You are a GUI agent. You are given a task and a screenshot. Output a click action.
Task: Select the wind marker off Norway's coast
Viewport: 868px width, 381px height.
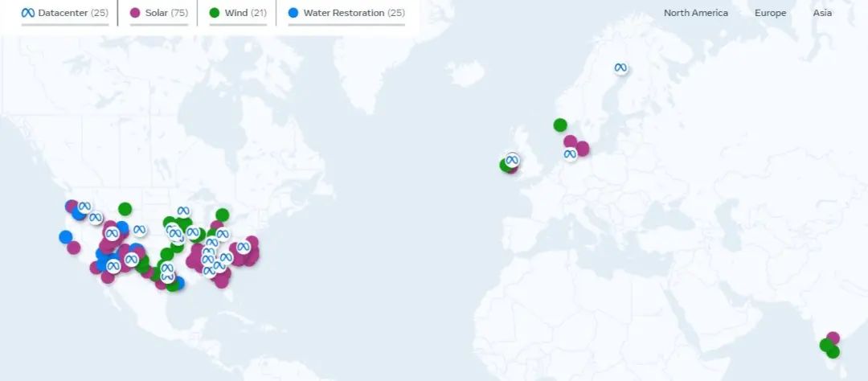pos(560,125)
